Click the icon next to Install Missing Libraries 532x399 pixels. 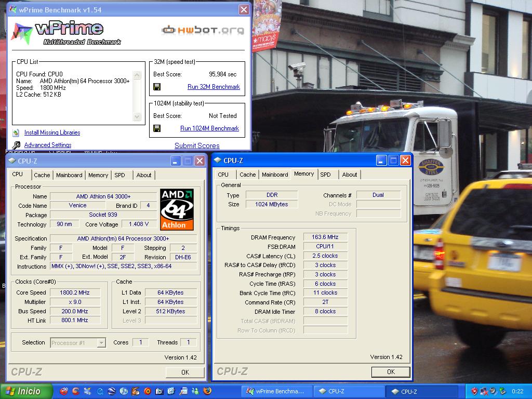pyautogui.click(x=16, y=132)
